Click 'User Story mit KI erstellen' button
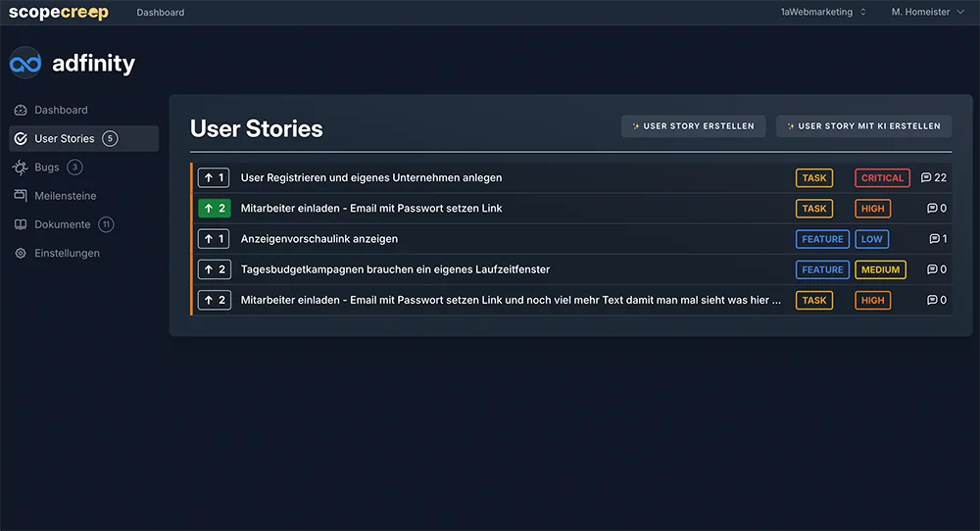Screen dimensions: 980x531 863,126
